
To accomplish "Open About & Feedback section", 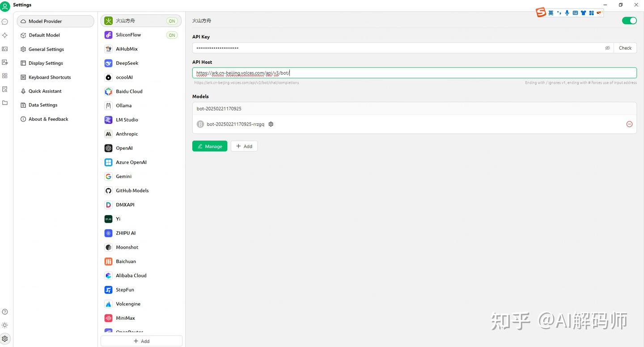I will click(x=55, y=119).
